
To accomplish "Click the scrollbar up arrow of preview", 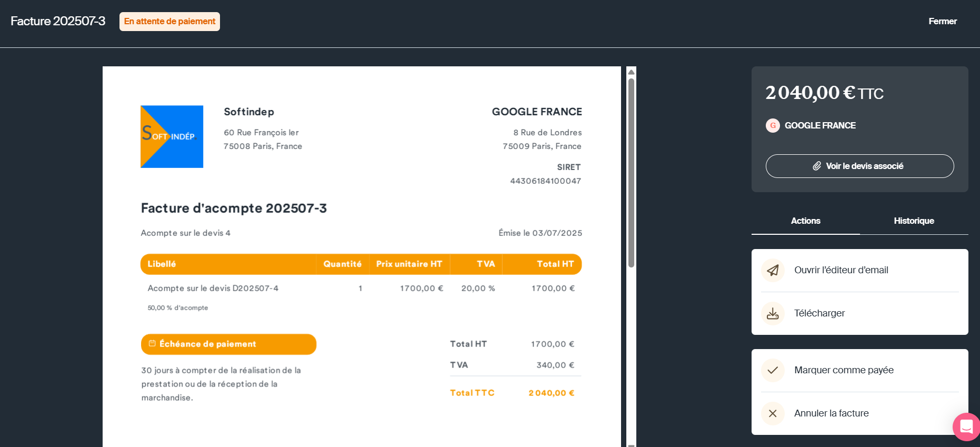I will [x=631, y=72].
